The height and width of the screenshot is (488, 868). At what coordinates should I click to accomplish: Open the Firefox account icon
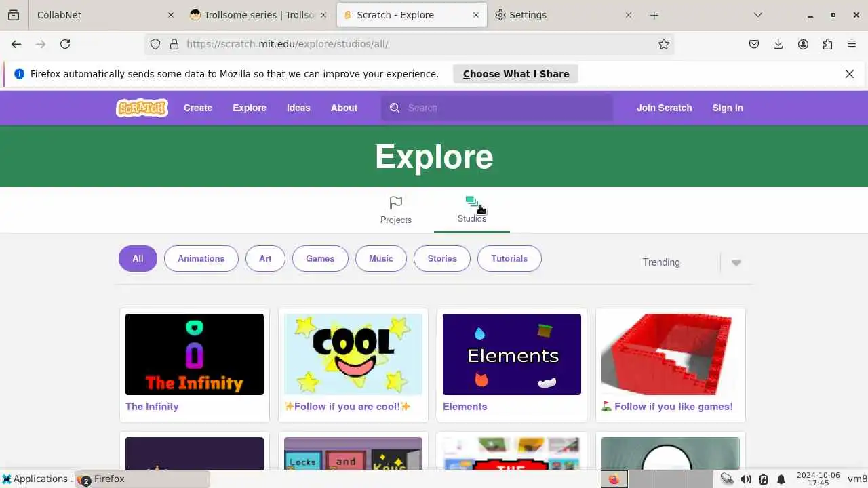tap(803, 44)
